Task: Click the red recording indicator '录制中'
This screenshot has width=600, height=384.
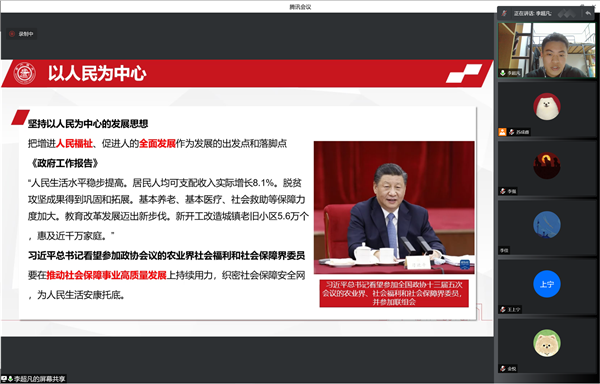Action: [22, 34]
